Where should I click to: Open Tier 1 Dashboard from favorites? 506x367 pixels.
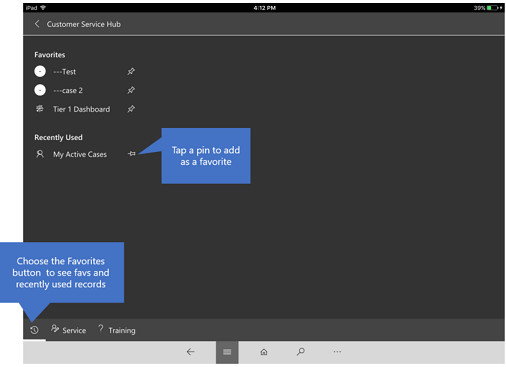tap(81, 109)
